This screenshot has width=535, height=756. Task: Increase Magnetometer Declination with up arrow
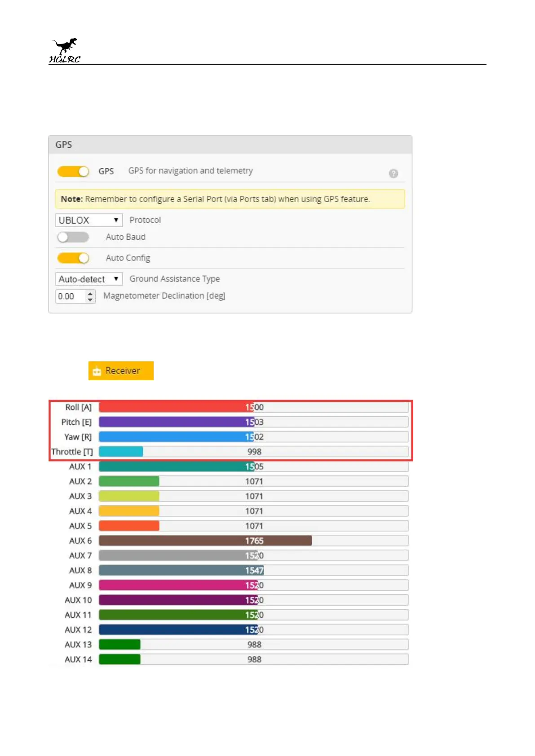[90, 293]
